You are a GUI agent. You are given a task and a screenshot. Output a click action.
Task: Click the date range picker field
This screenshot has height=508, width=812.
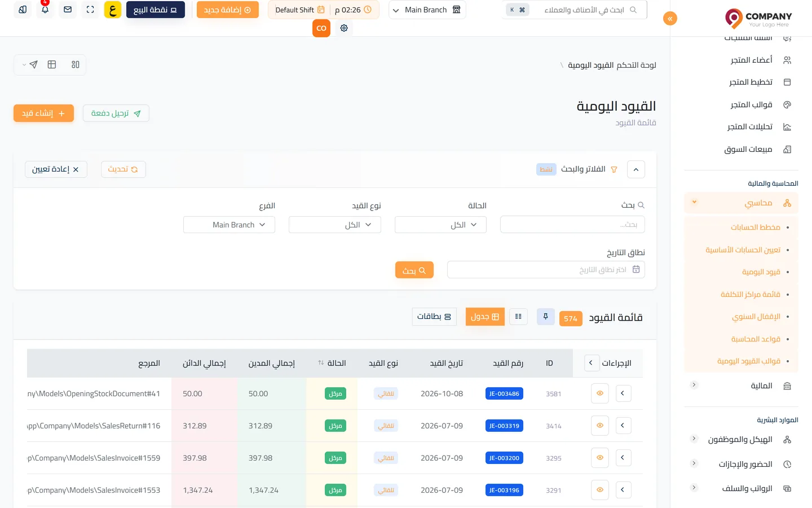(x=546, y=270)
